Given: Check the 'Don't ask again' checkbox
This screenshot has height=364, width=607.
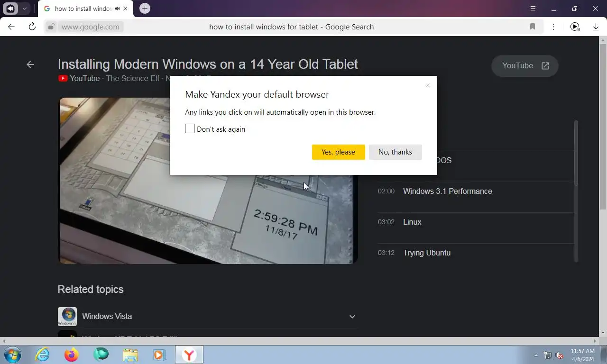Looking at the screenshot, I should [190, 129].
